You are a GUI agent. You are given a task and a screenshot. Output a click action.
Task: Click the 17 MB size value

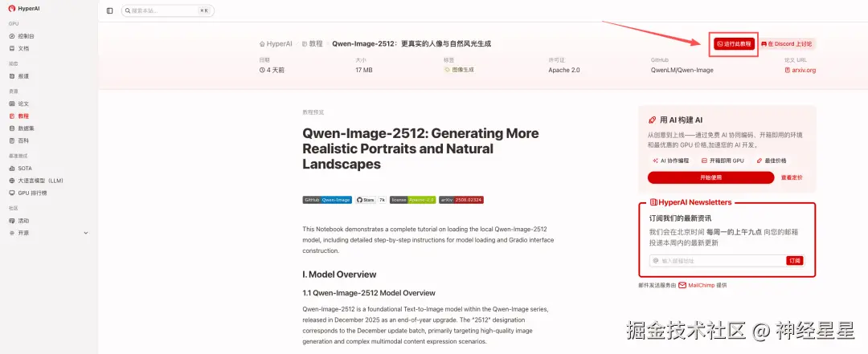coord(364,71)
